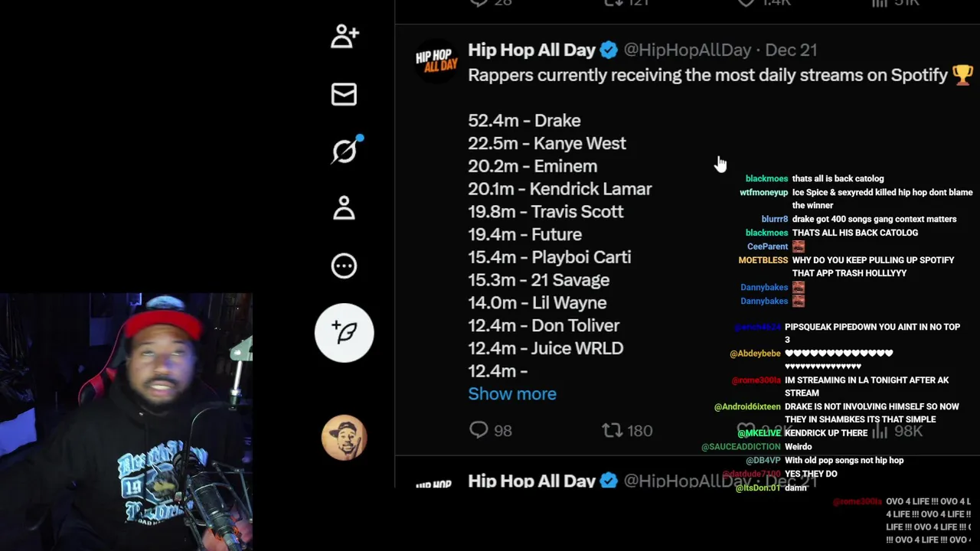
Task: Open More circle ellipsis menu
Action: pos(344,266)
